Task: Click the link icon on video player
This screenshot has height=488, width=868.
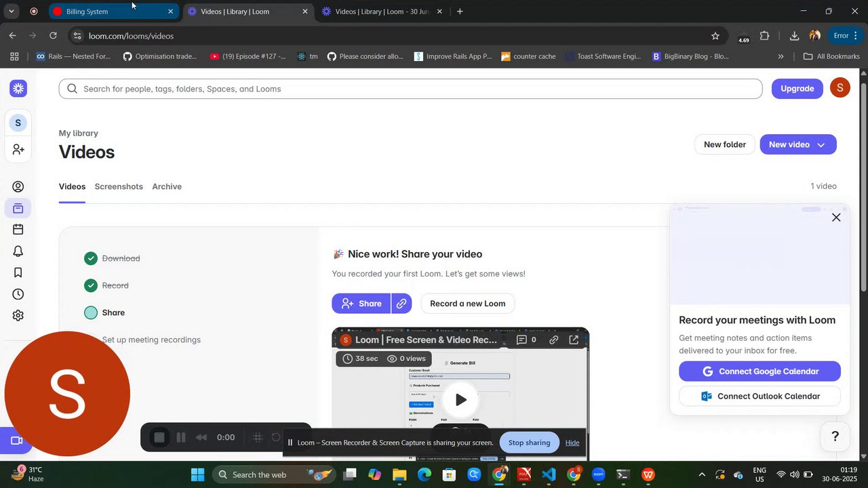Action: 554,340
